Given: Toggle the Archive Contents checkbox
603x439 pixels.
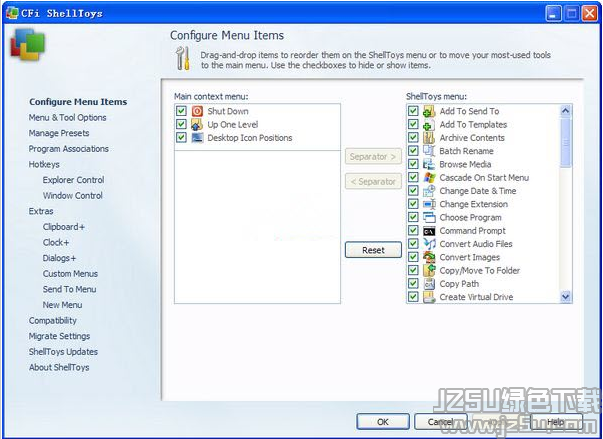Looking at the screenshot, I should pos(413,137).
